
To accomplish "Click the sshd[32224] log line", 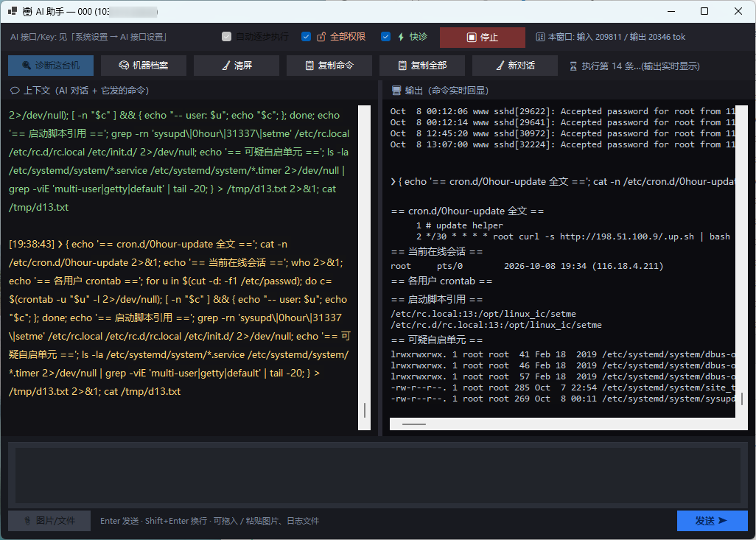I will [563, 144].
